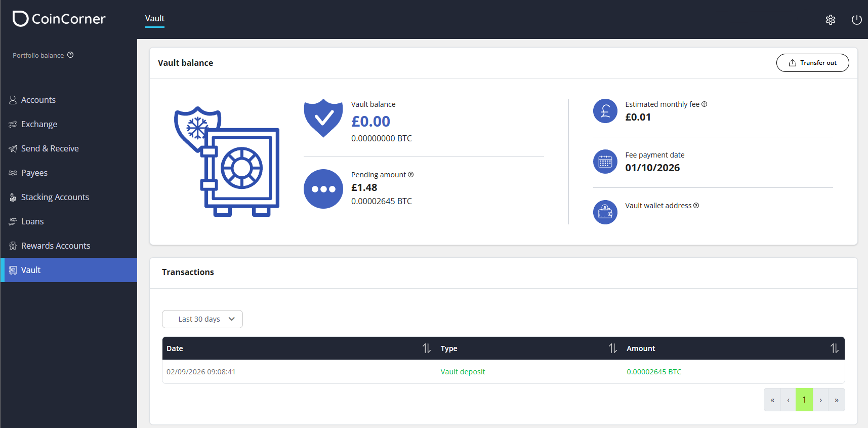Open the settings gear icon
Image resolution: width=868 pixels, height=428 pixels.
click(830, 20)
